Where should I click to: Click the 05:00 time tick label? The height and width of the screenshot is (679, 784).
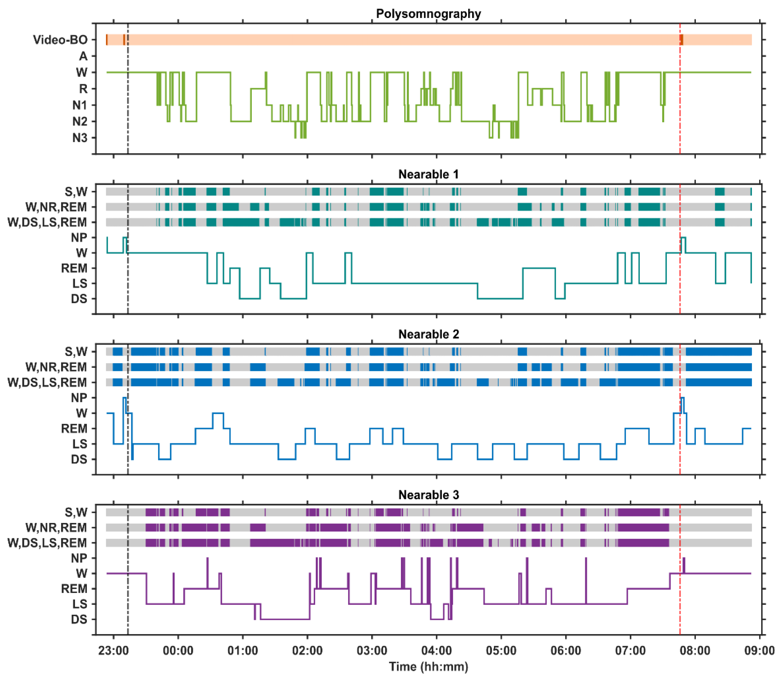tap(501, 651)
